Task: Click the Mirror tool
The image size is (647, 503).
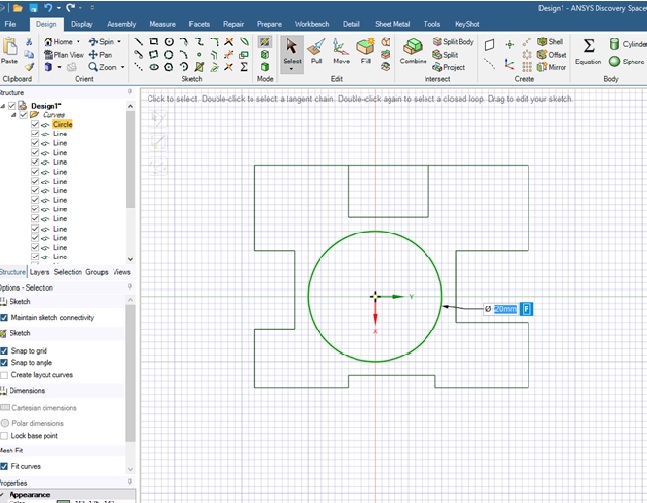Action: coord(550,67)
